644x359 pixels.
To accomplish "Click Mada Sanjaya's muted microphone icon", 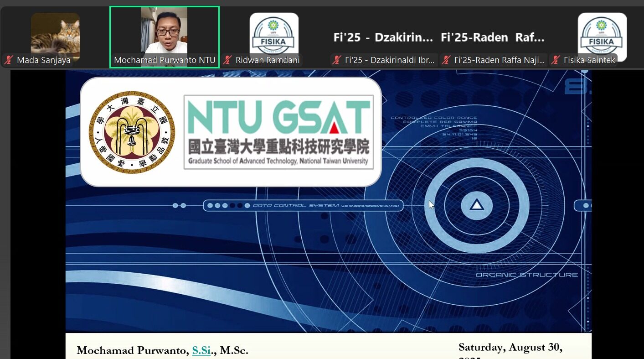I will pyautogui.click(x=9, y=60).
